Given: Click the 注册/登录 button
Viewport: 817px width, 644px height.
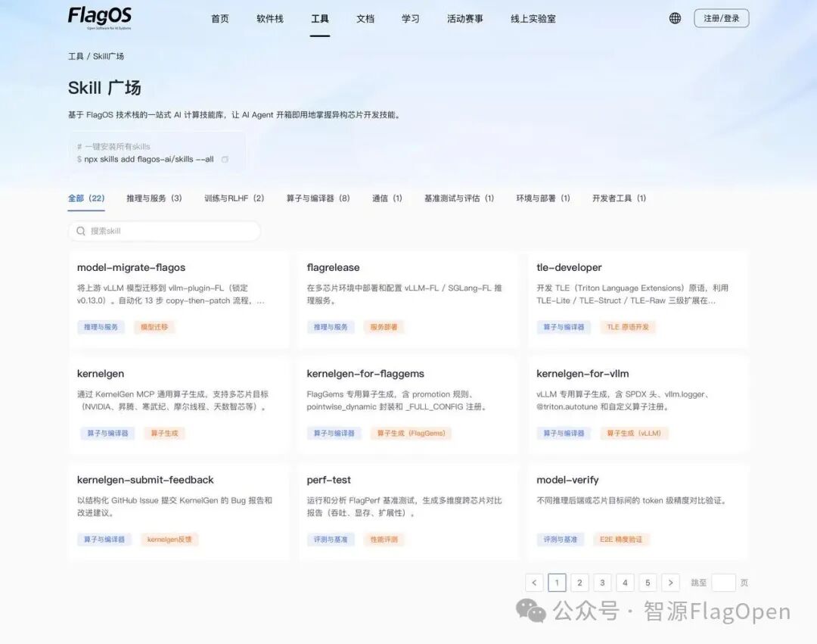Looking at the screenshot, I should point(722,18).
